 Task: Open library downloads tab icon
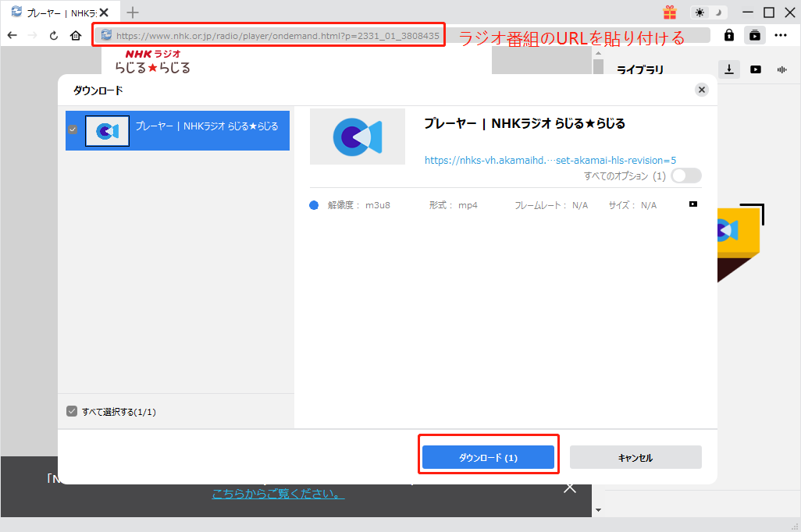[x=729, y=69]
